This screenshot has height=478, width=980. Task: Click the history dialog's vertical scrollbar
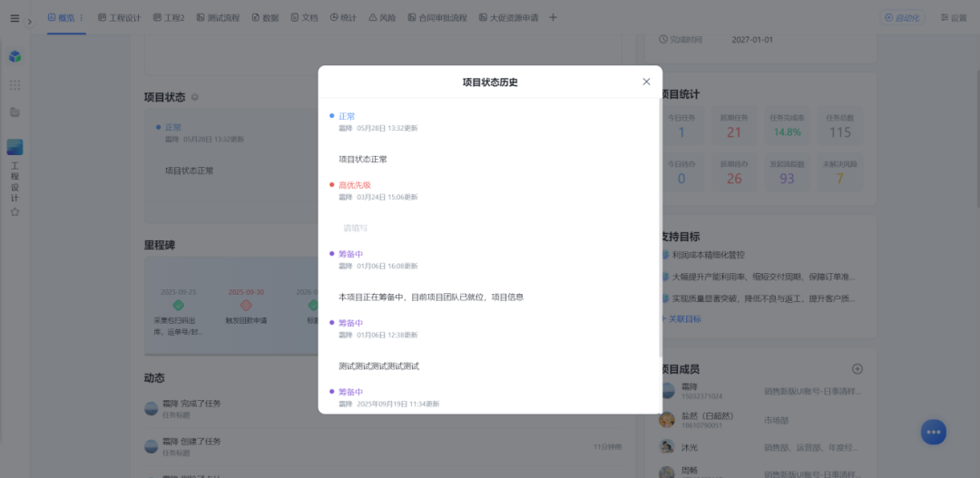point(661,228)
